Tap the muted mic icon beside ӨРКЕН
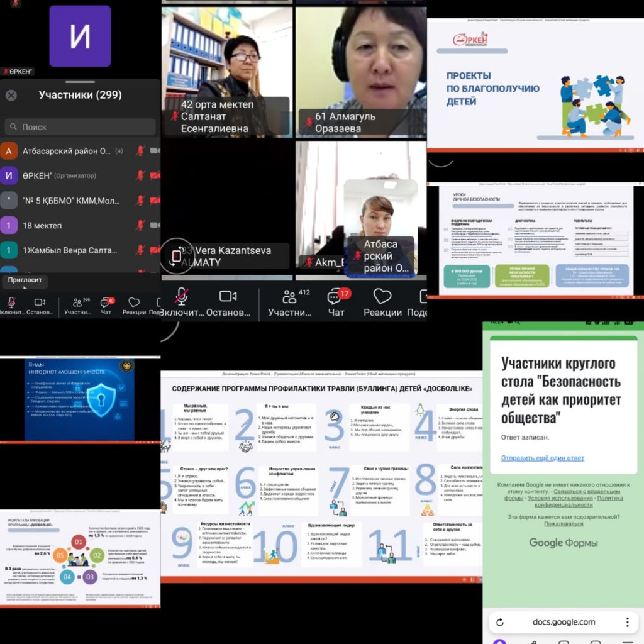 140,175
